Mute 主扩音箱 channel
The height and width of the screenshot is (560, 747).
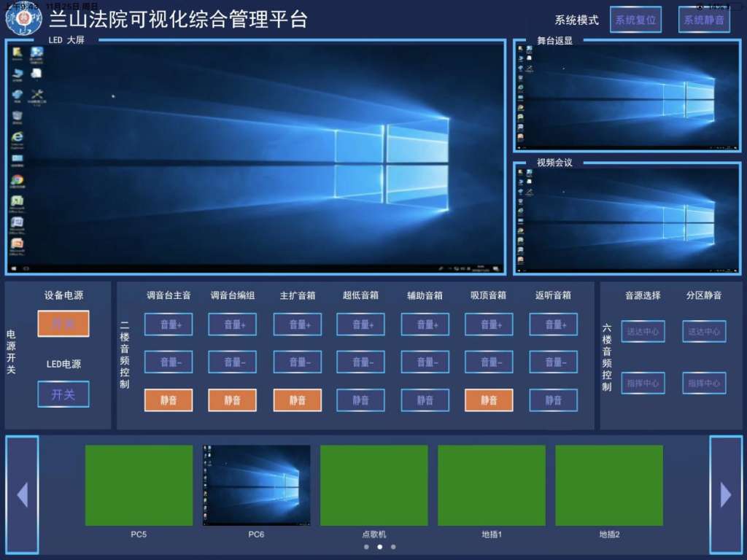pos(298,400)
